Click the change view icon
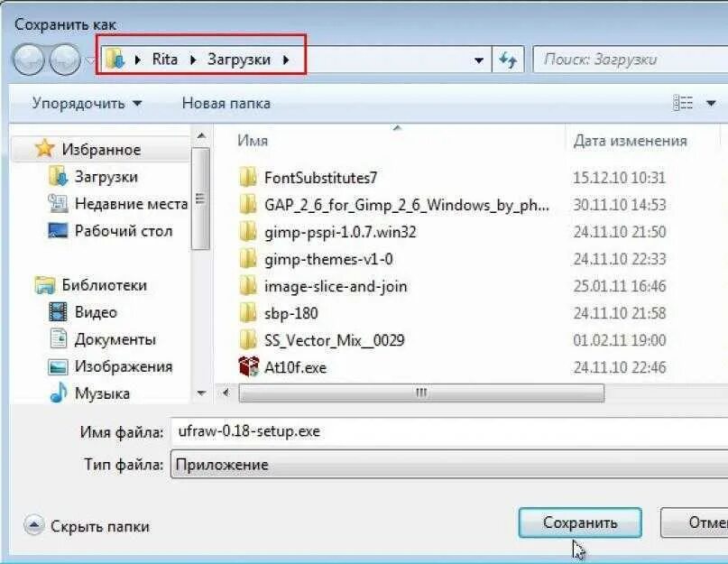This screenshot has width=728, height=564. point(683,103)
